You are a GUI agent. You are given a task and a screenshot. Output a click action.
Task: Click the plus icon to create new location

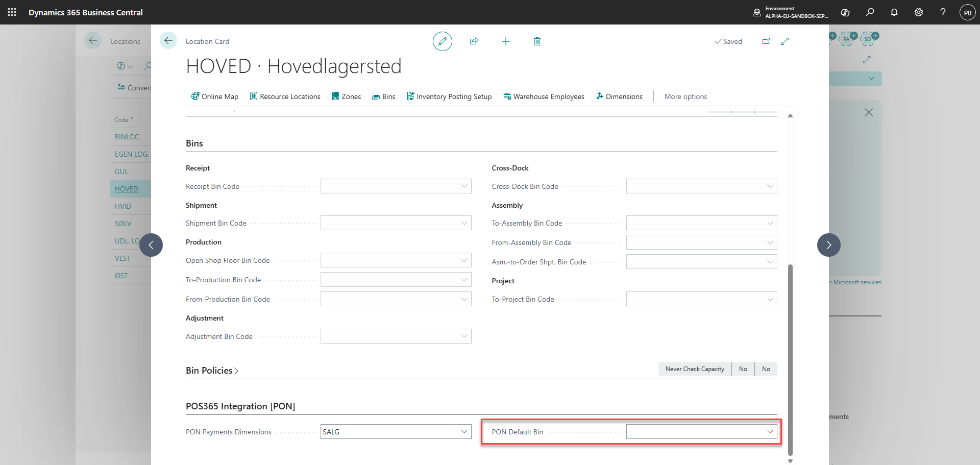[505, 41]
